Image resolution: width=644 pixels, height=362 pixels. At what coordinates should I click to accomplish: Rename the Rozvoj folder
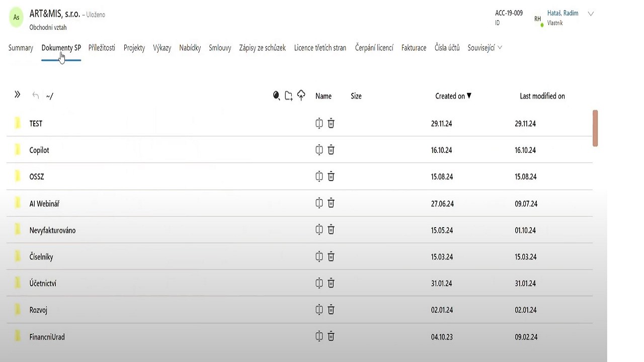[319, 310]
